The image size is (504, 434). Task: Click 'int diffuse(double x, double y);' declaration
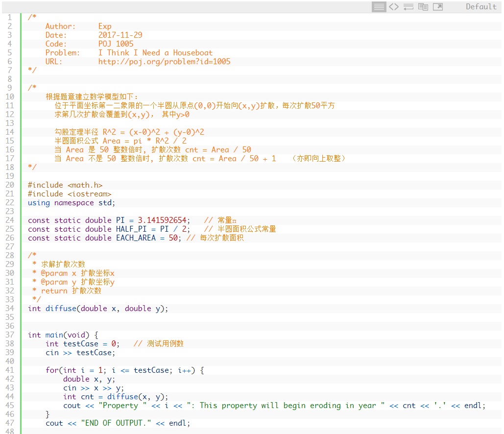click(x=98, y=309)
